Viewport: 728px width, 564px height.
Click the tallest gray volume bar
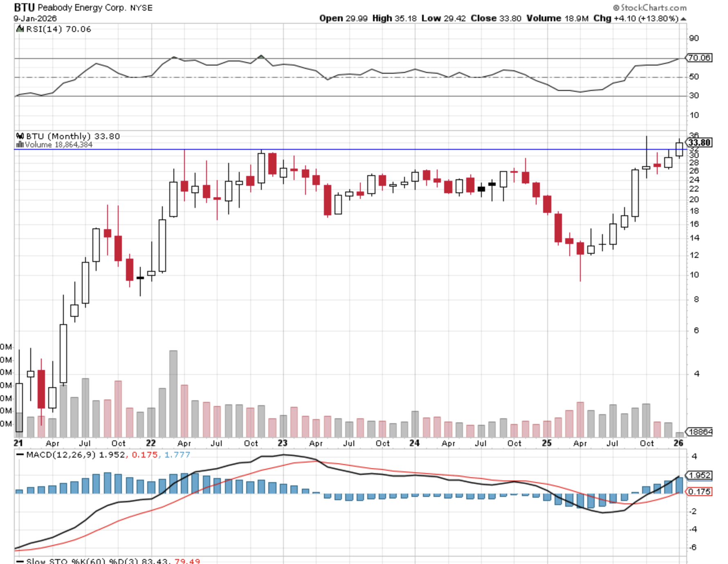173,393
